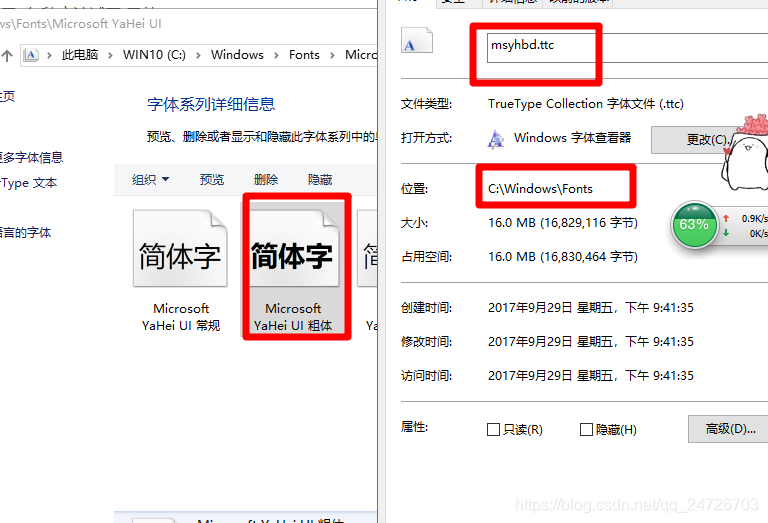The width and height of the screenshot is (768, 523).
Task: Click the 16.0 MB (16,829,116 字节) size value
Action: 563,223
